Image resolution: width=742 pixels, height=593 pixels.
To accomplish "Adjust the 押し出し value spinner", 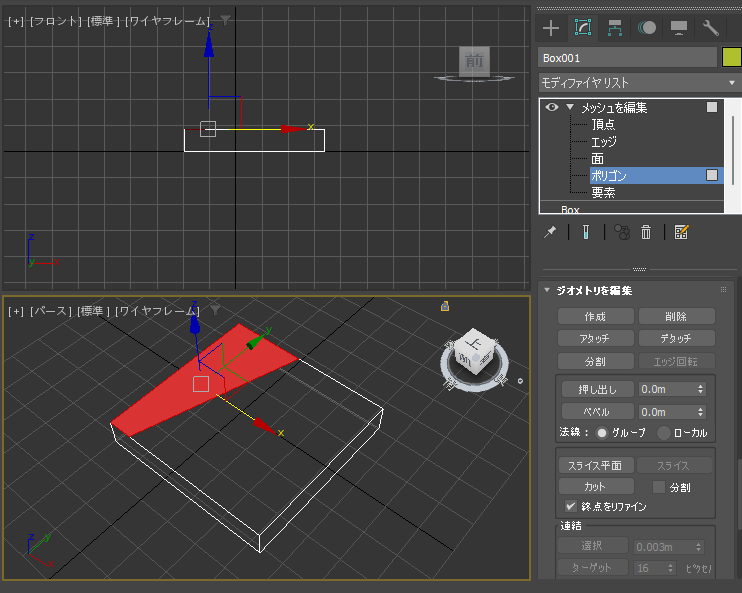I will (700, 389).
